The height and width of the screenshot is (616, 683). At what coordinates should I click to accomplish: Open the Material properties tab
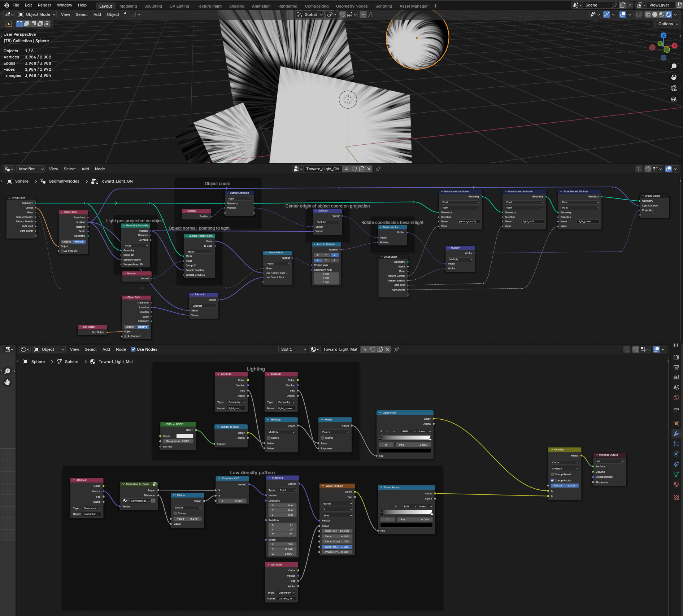[x=676, y=484]
